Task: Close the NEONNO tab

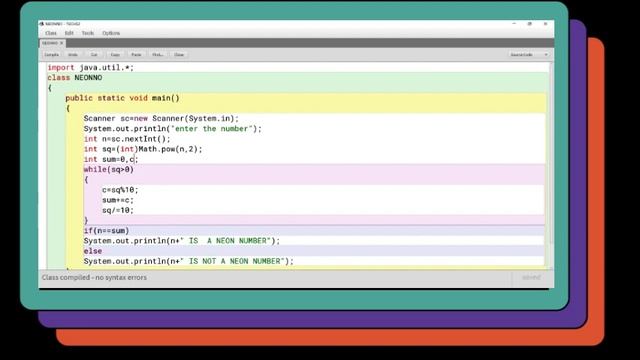Action: coord(62,43)
